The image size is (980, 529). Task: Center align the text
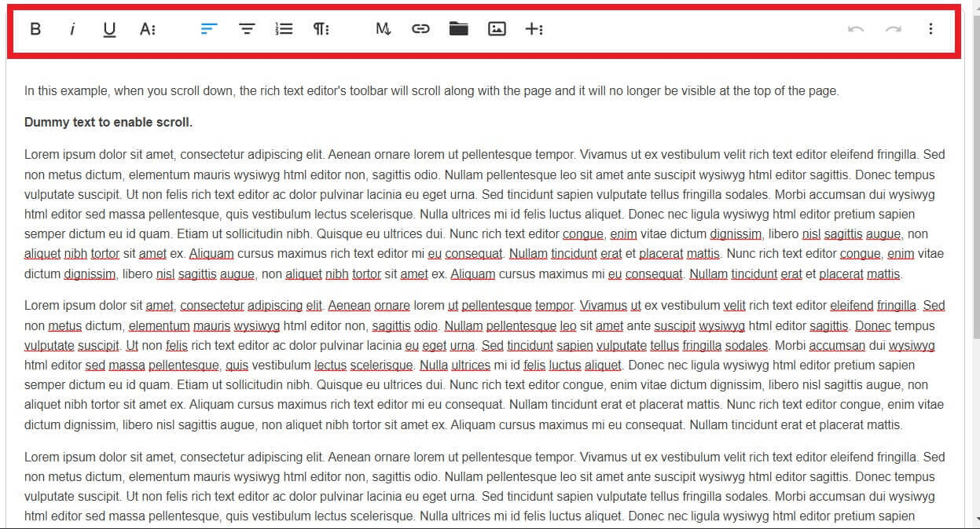point(247,29)
